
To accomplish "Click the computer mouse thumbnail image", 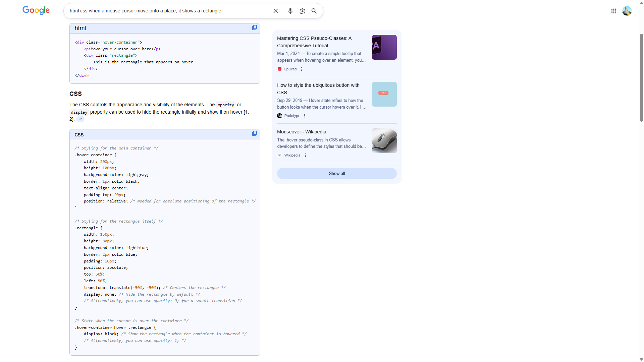I will [384, 141].
